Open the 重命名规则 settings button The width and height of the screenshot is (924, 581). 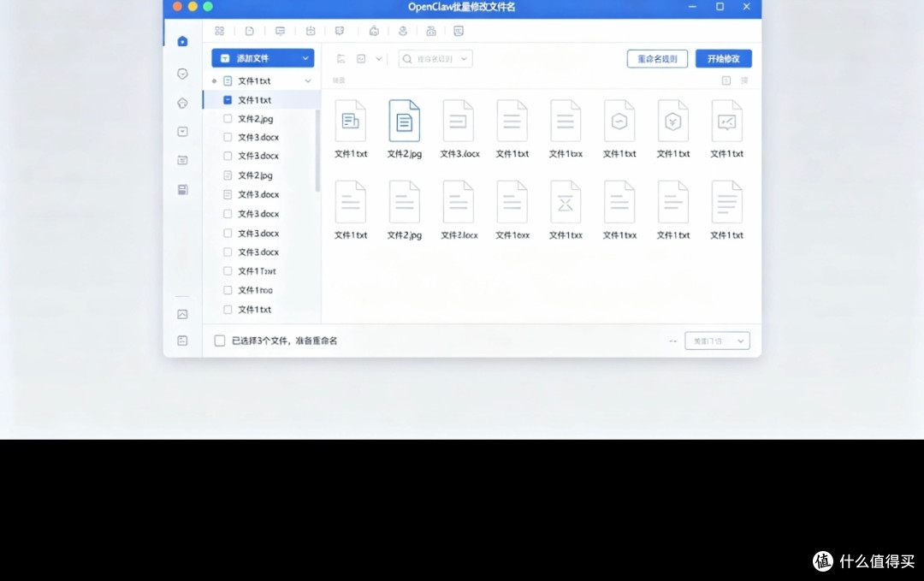(x=657, y=58)
